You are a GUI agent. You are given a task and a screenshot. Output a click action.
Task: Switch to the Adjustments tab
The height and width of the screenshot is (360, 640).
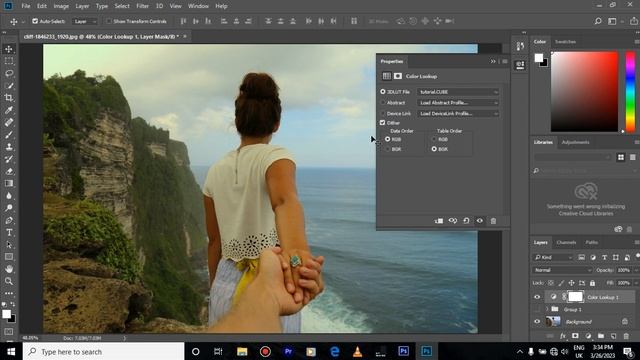576,142
